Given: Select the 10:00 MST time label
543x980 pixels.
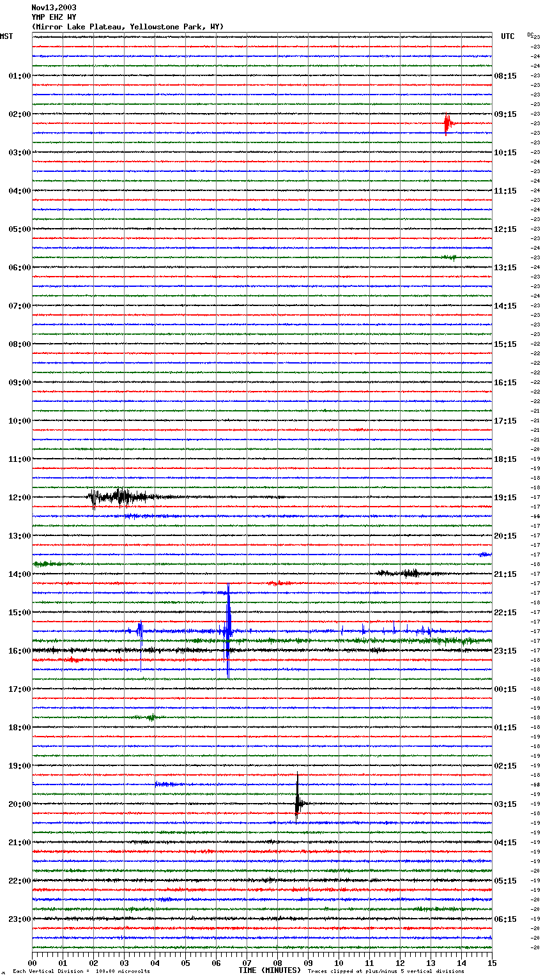Looking at the screenshot, I should (20, 421).
